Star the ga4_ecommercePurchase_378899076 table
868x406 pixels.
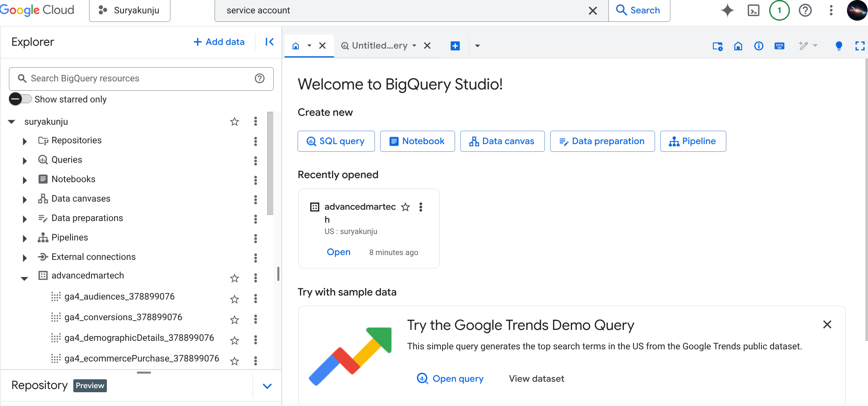234,361
